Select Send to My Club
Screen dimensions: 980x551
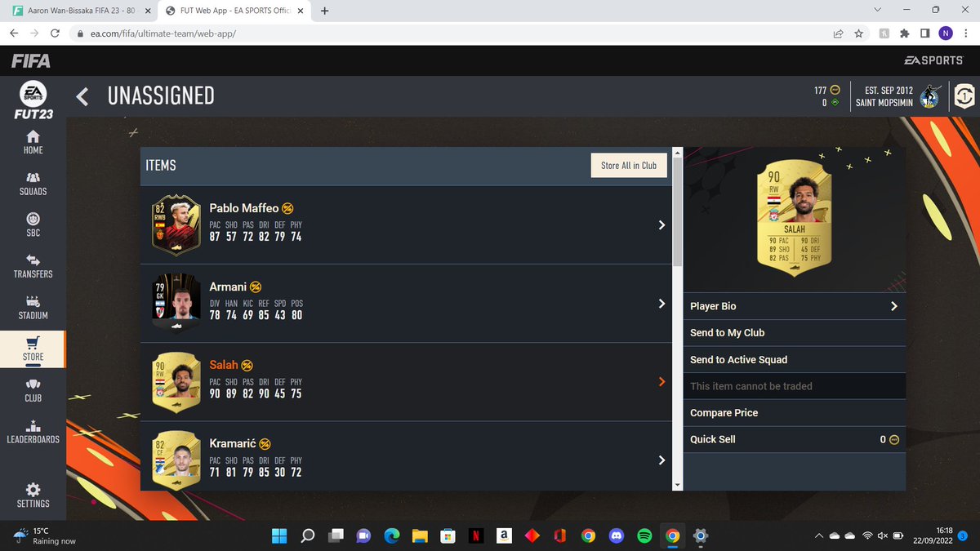tap(794, 333)
